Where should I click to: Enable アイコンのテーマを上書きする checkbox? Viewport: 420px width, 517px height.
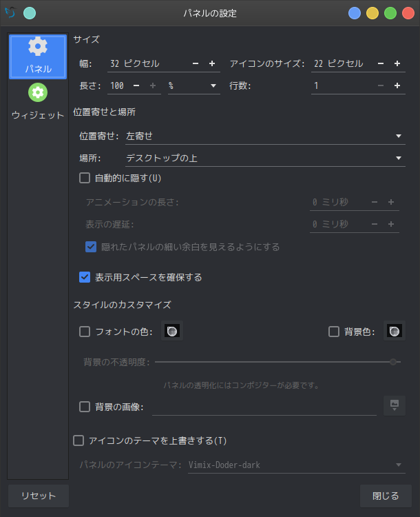click(x=78, y=440)
